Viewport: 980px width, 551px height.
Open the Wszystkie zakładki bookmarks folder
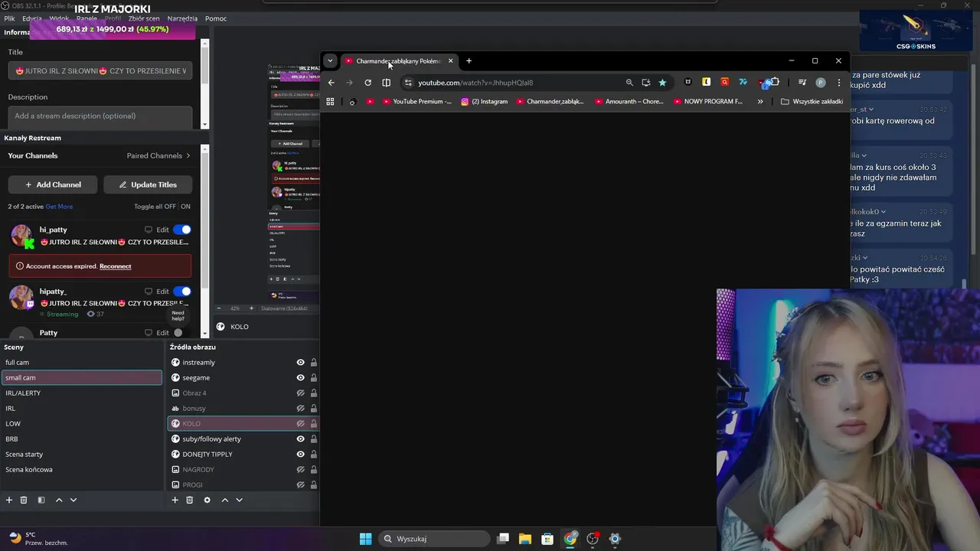(x=812, y=101)
